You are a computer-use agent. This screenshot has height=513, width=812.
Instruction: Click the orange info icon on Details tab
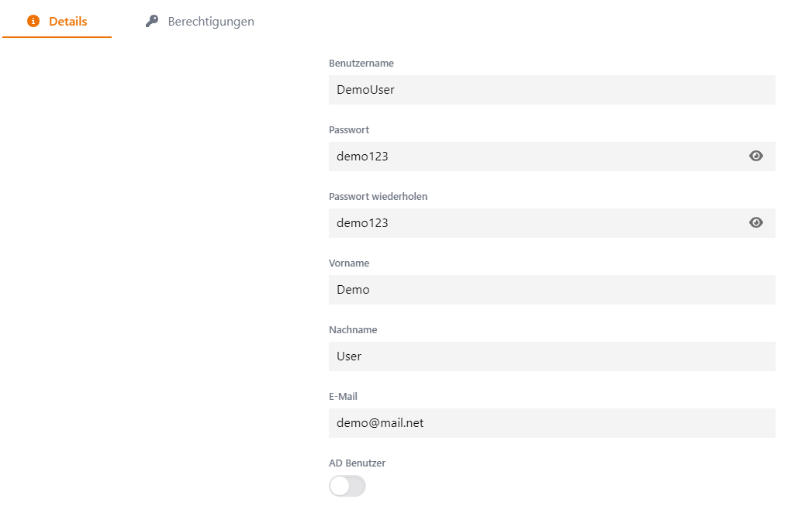(33, 22)
